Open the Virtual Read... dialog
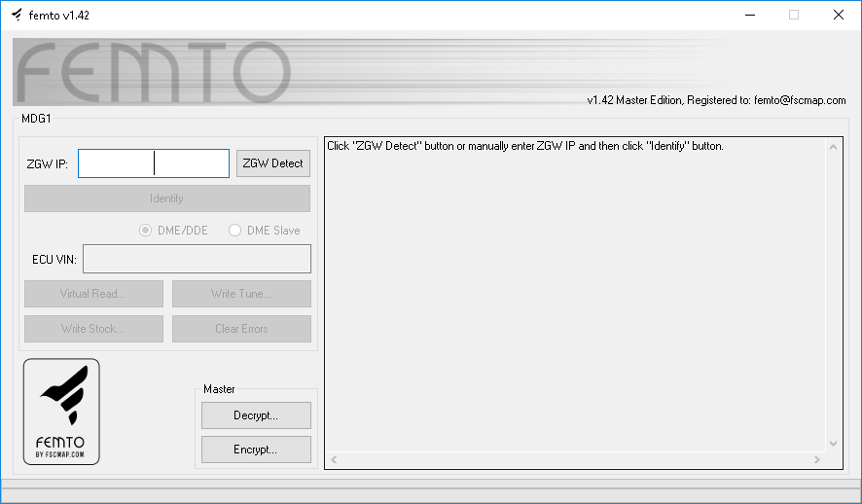This screenshot has width=862, height=504. [x=93, y=294]
